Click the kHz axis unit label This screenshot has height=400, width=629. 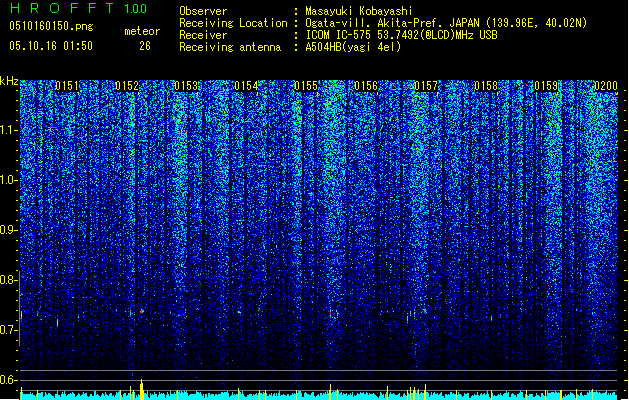tap(9, 81)
